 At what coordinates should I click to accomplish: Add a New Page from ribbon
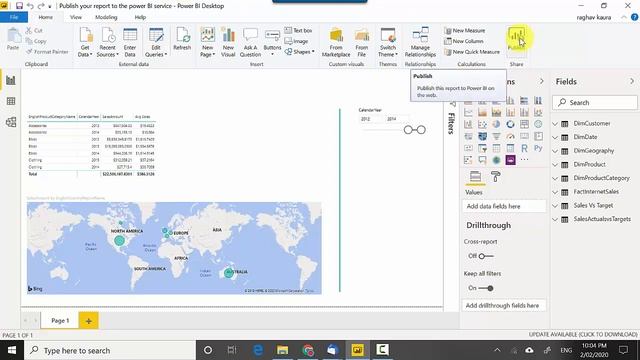pyautogui.click(x=207, y=42)
